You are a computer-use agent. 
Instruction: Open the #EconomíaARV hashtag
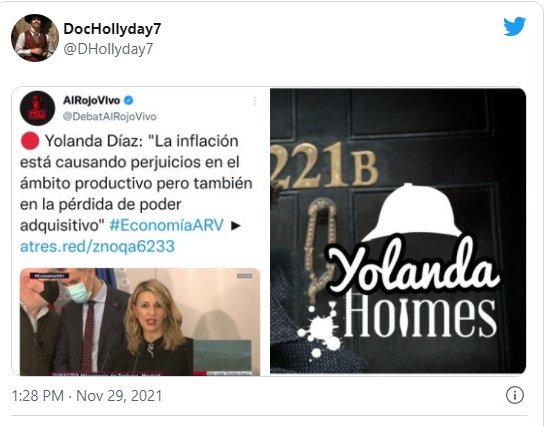coord(166,225)
